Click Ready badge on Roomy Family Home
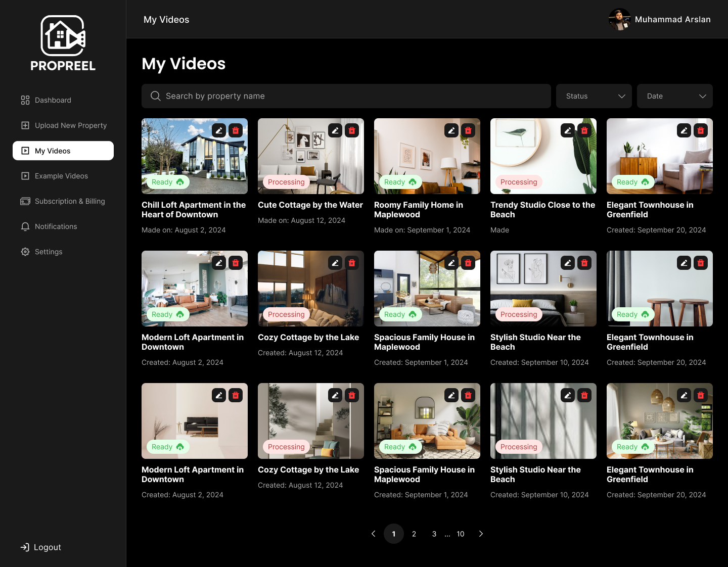 400,182
